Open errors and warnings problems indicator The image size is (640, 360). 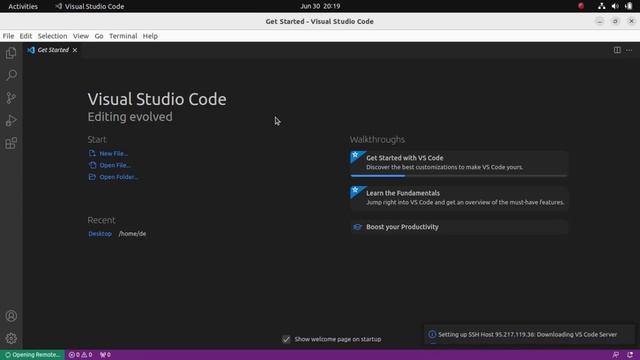(80, 355)
